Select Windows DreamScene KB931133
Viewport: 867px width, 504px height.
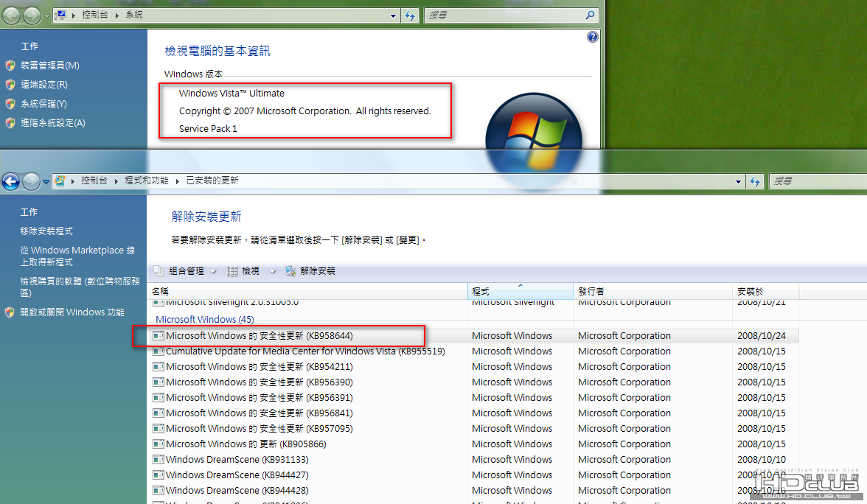click(x=473, y=459)
